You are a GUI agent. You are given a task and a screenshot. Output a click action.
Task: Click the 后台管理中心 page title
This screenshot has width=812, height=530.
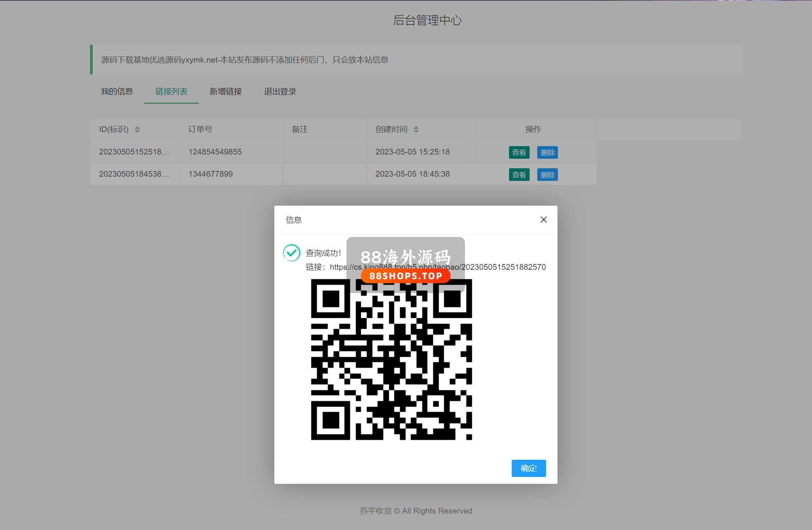click(427, 20)
